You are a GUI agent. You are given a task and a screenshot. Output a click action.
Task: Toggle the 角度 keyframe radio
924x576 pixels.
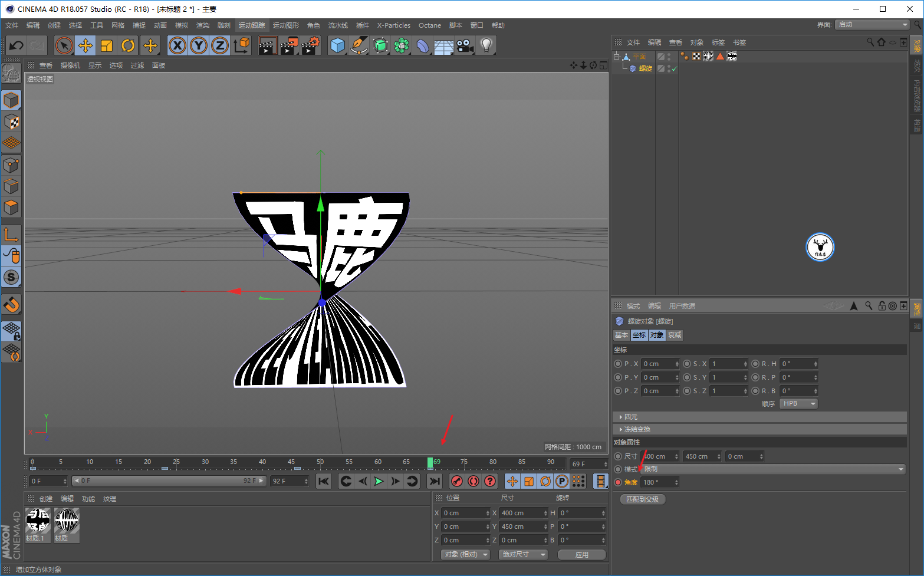(618, 482)
